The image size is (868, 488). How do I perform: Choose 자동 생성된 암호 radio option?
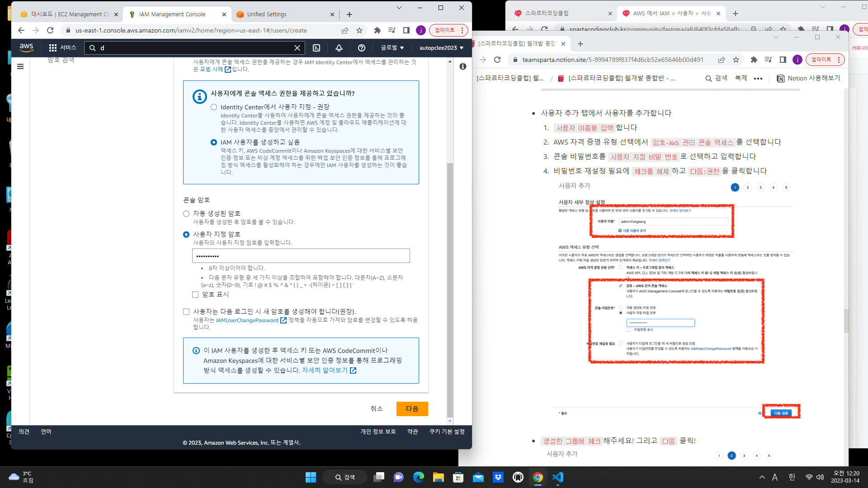(186, 214)
